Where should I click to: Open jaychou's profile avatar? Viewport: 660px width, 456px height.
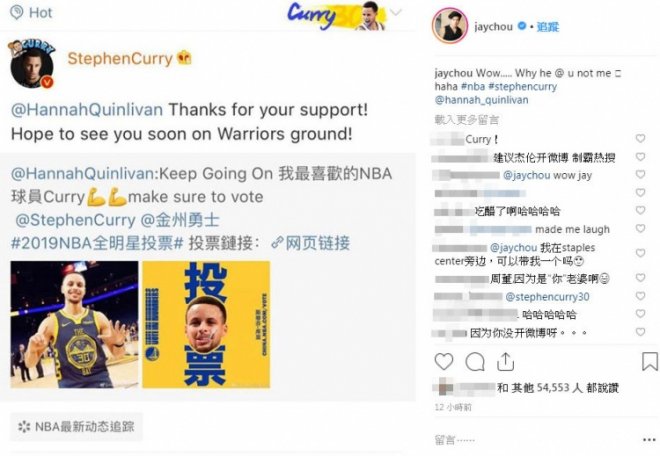point(450,26)
